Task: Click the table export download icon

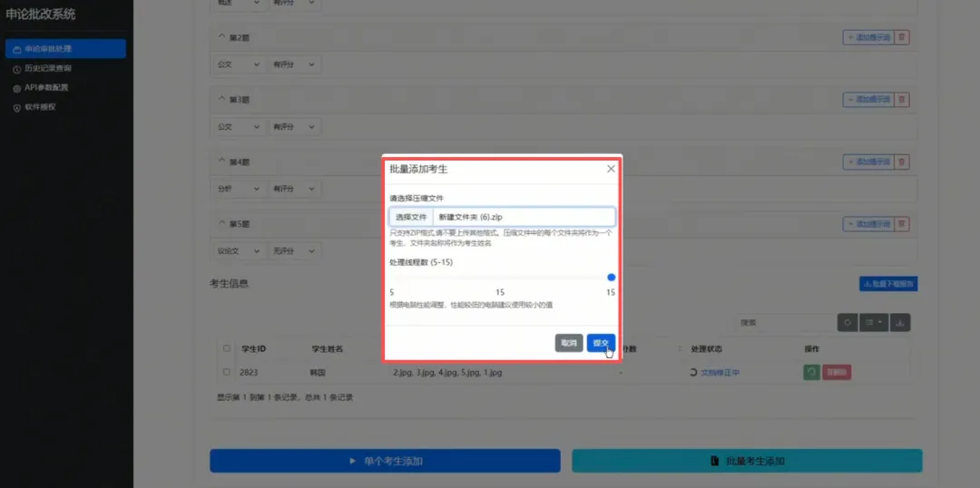Action: (900, 323)
